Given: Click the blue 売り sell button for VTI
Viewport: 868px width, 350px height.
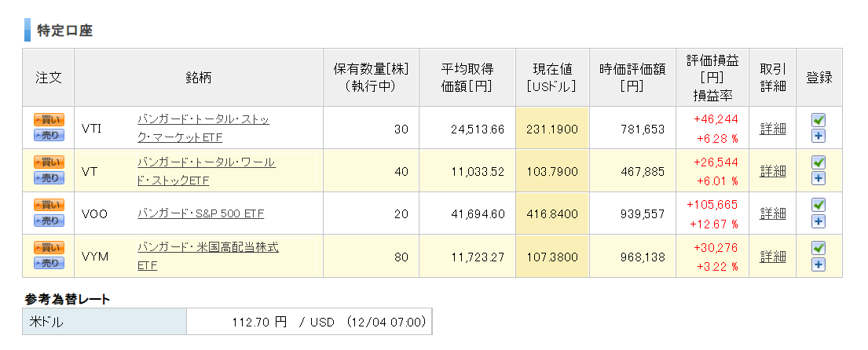Looking at the screenshot, I should tap(49, 136).
